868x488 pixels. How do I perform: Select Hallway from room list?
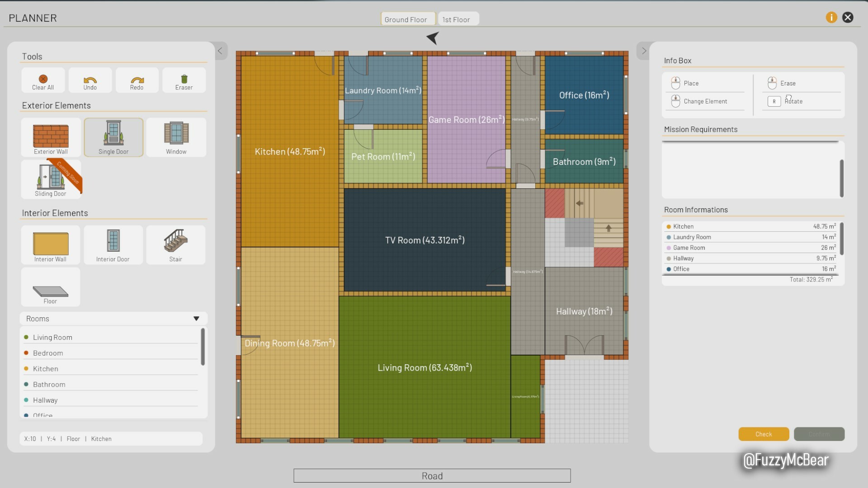[x=45, y=400]
